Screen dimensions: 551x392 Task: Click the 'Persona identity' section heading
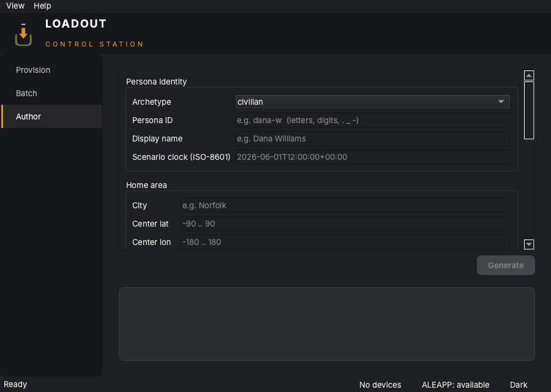click(156, 81)
